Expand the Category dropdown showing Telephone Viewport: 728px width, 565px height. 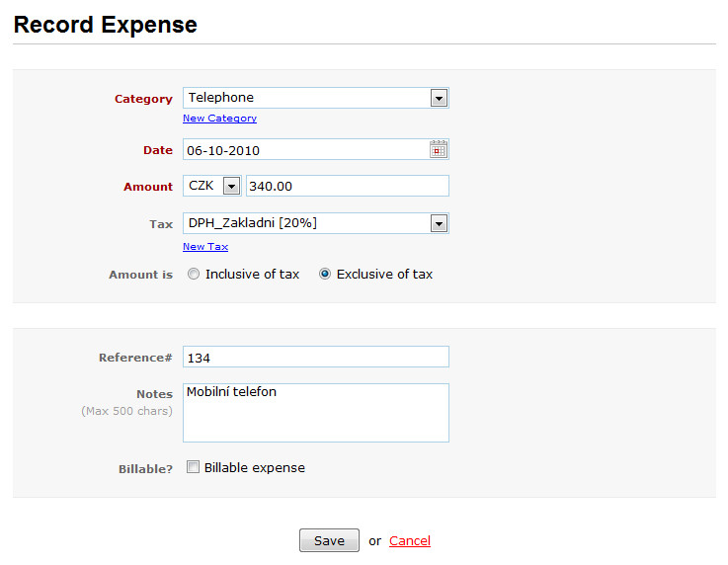click(x=316, y=98)
